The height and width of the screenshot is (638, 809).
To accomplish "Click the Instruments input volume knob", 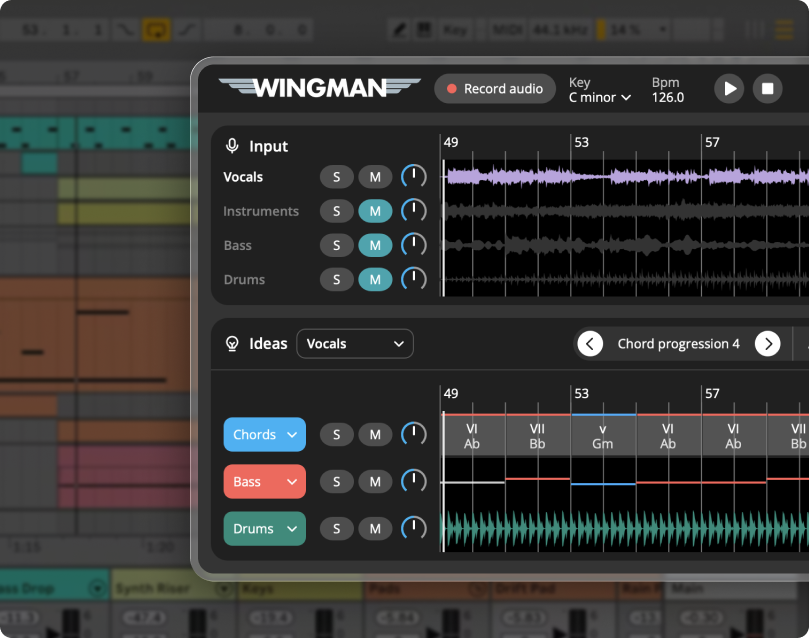I will 414,210.
